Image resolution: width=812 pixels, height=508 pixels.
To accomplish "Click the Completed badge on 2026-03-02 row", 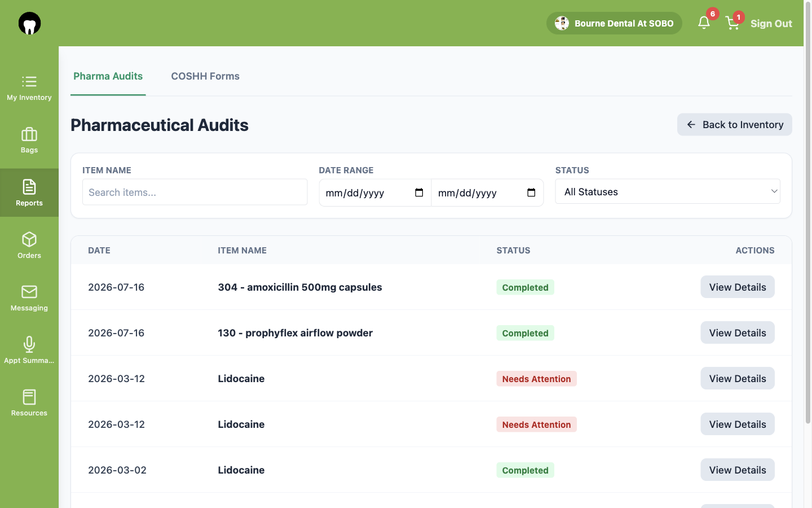I will coord(525,470).
